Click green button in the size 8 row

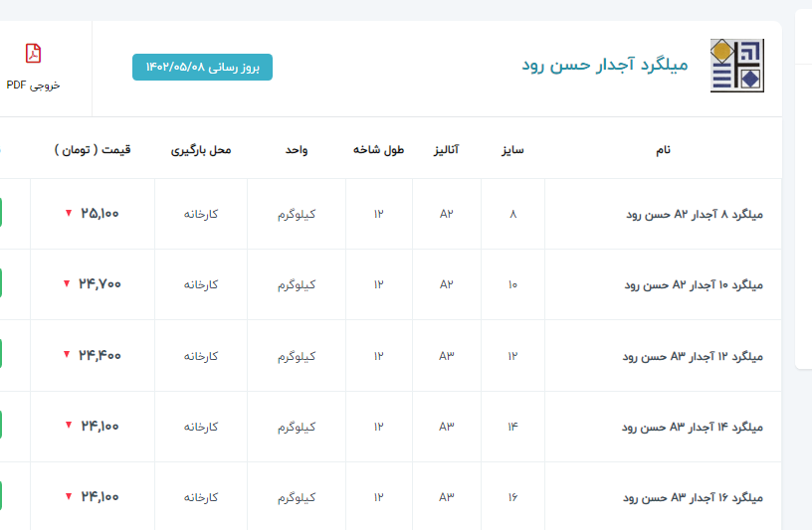pyautogui.click(x=1, y=213)
